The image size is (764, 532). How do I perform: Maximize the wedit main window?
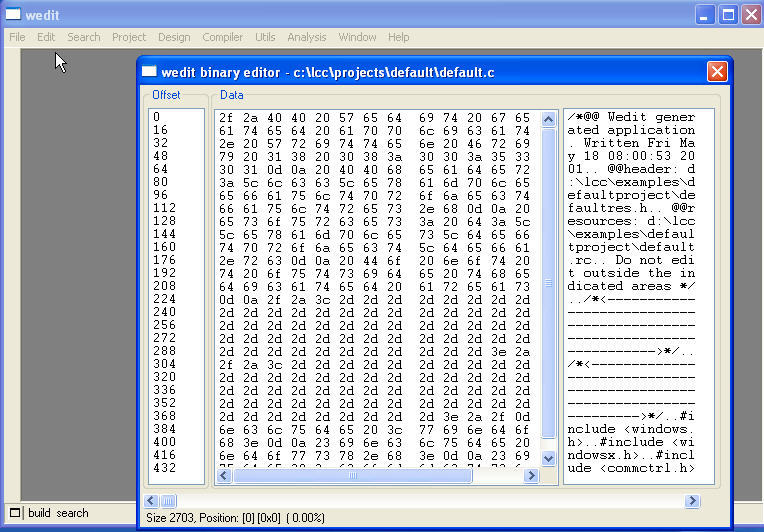728,15
